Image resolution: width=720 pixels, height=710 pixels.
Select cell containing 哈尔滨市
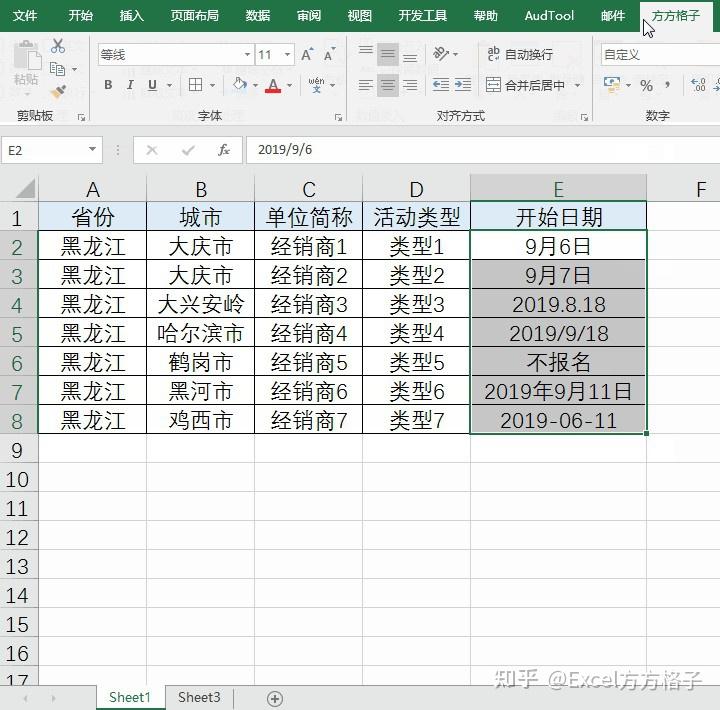click(200, 333)
